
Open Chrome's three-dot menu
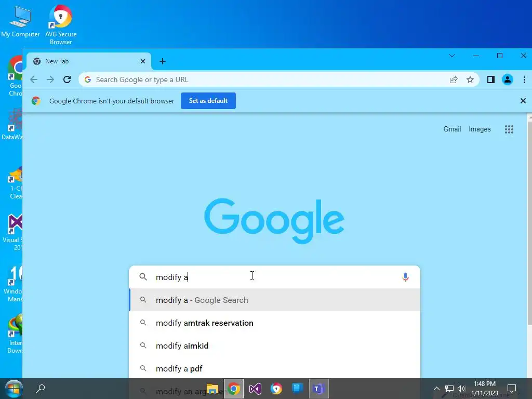[x=524, y=79]
